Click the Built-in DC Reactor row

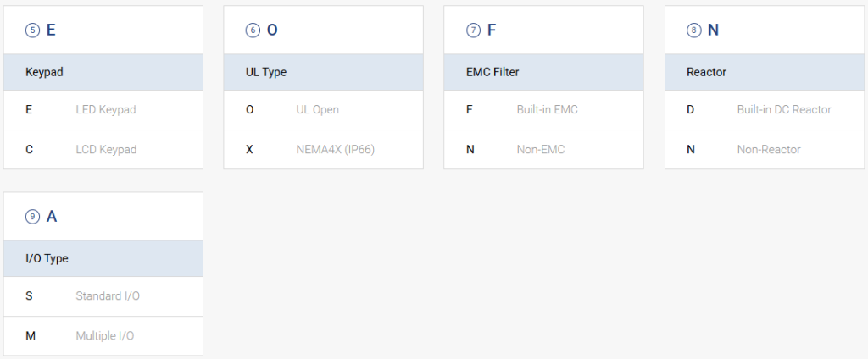pos(764,110)
